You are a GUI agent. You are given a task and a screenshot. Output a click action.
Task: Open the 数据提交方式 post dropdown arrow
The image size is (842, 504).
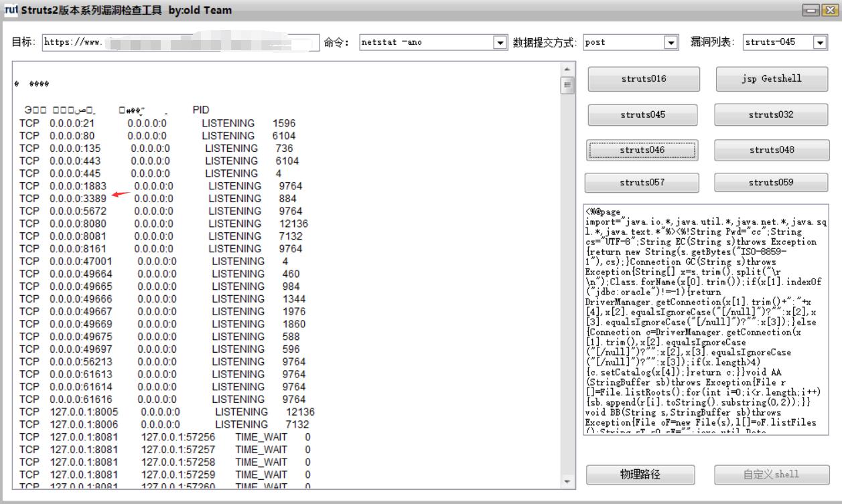click(x=671, y=42)
